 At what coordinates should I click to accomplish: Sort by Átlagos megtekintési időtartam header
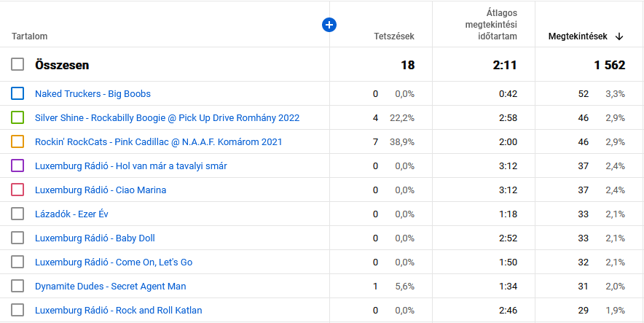pyautogui.click(x=491, y=25)
